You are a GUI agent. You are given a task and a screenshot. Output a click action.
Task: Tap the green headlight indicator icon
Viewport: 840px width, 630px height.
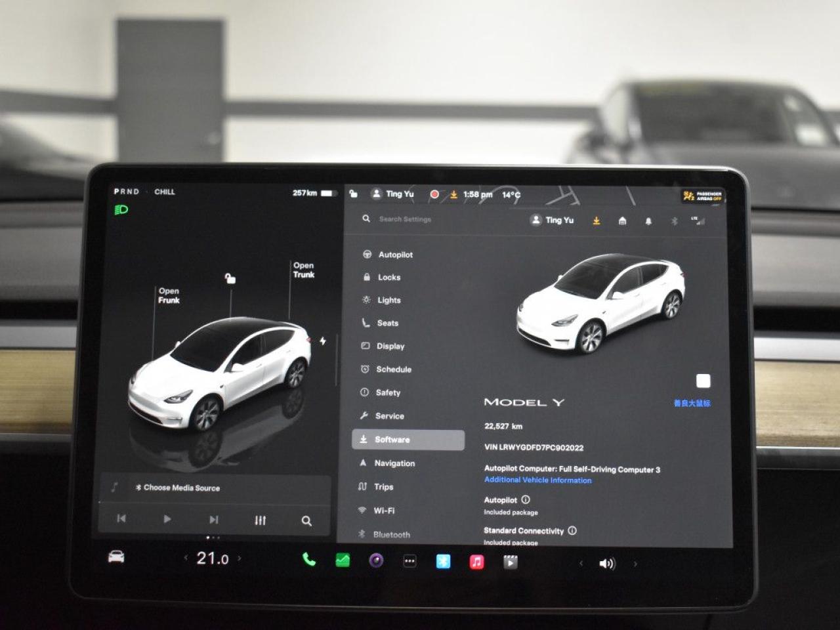click(121, 210)
